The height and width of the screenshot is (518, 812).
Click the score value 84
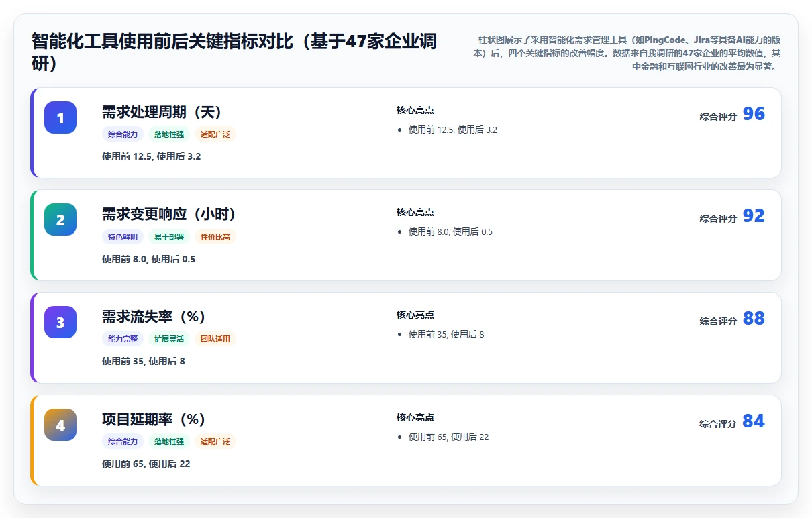754,421
